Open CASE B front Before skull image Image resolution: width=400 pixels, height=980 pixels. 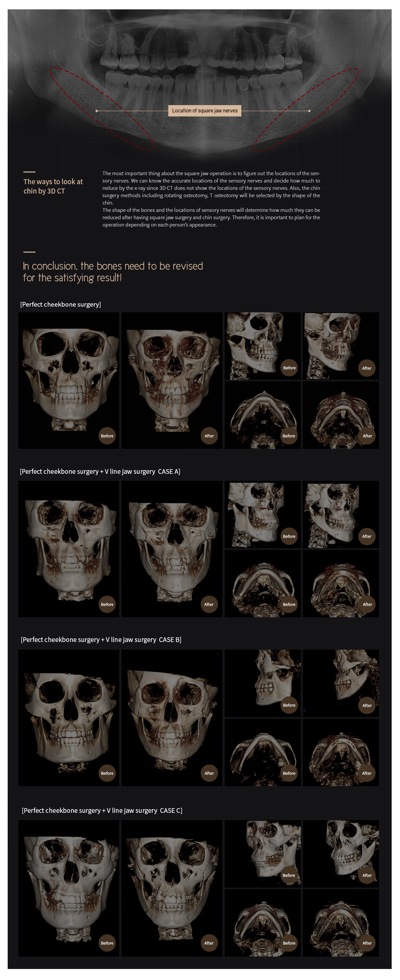69,718
